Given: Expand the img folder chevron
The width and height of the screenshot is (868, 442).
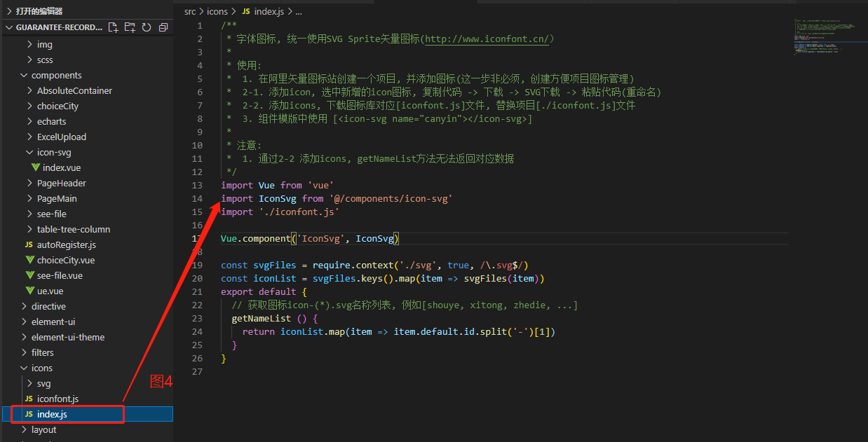Looking at the screenshot, I should 29,44.
